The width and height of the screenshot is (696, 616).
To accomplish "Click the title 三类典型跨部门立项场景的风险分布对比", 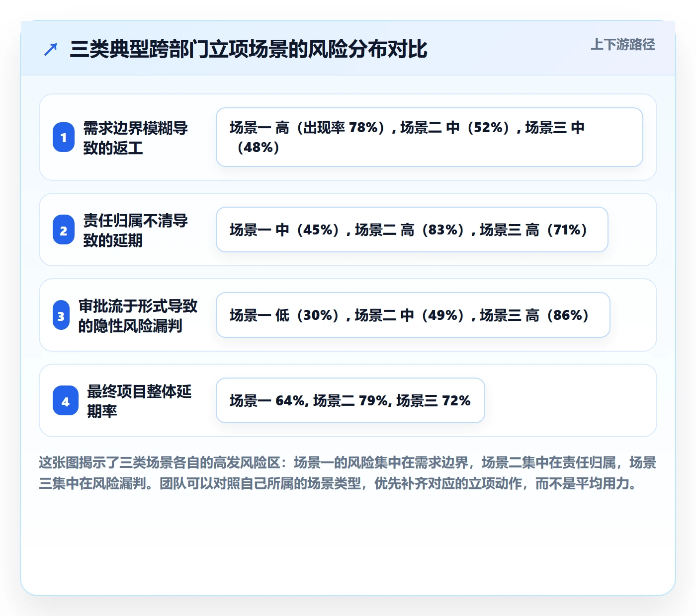I will click(249, 49).
